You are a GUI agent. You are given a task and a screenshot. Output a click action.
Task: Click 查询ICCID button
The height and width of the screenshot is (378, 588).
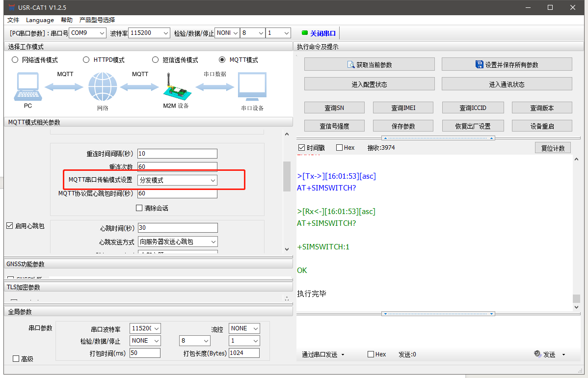click(473, 108)
